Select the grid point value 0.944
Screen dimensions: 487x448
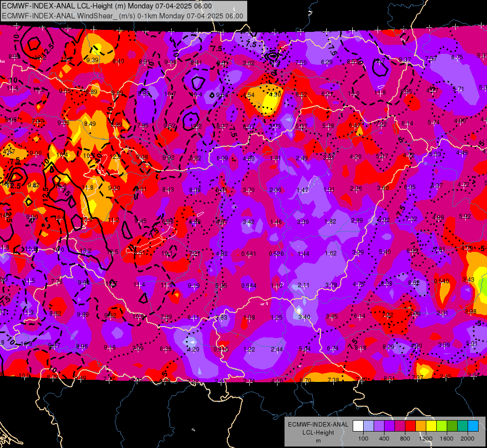[x=249, y=286]
